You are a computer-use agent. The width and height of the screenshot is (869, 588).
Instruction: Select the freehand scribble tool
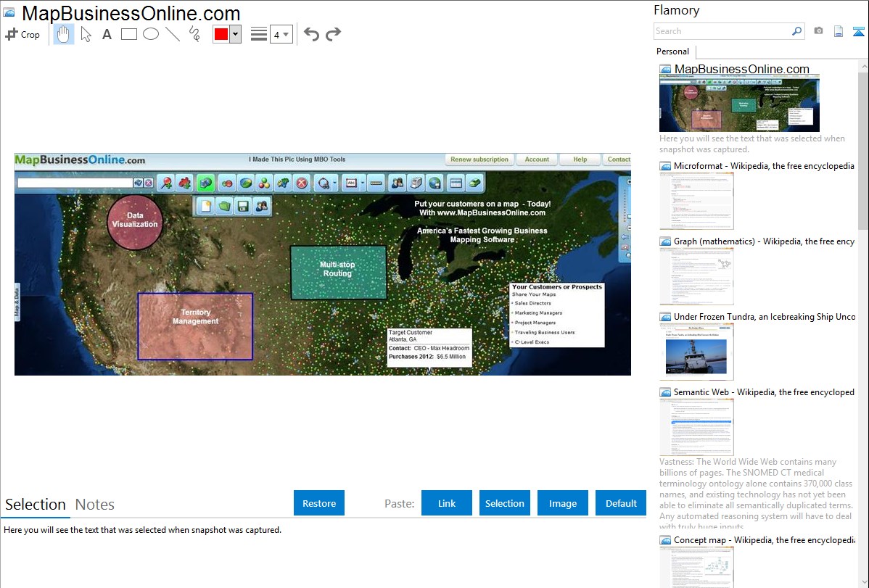coord(194,34)
